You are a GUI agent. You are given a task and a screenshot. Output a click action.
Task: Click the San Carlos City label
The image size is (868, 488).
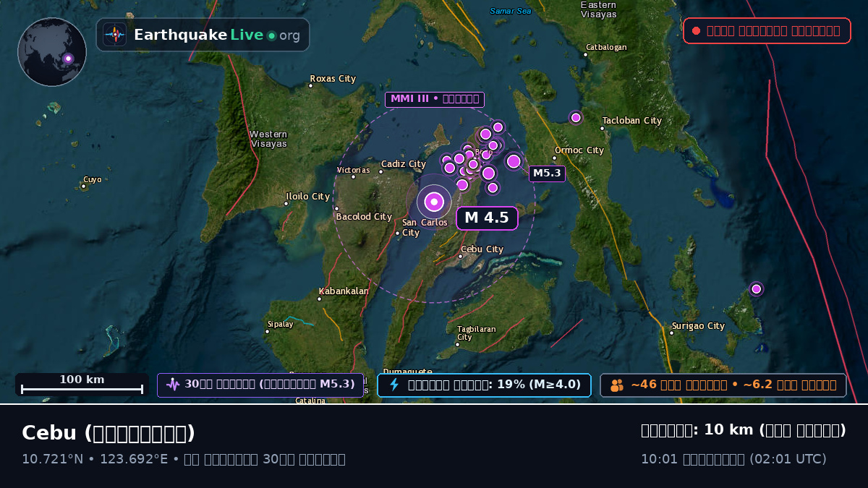tap(424, 228)
